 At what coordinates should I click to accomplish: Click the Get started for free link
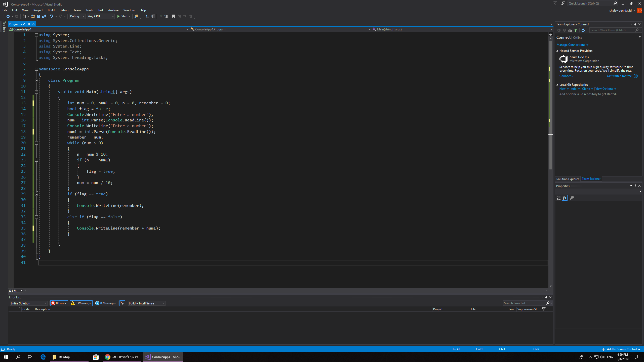619,76
